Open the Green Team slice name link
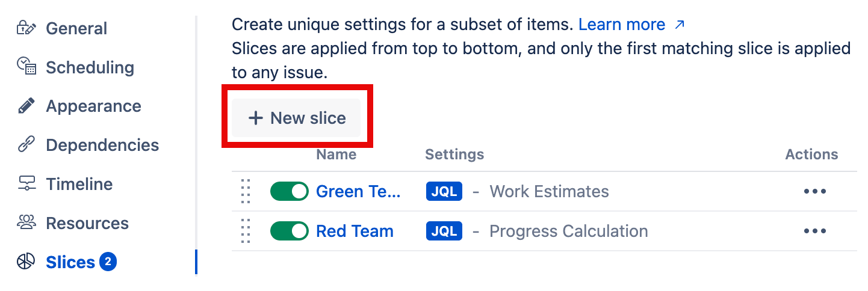This screenshot has height=291, width=868. (x=358, y=192)
